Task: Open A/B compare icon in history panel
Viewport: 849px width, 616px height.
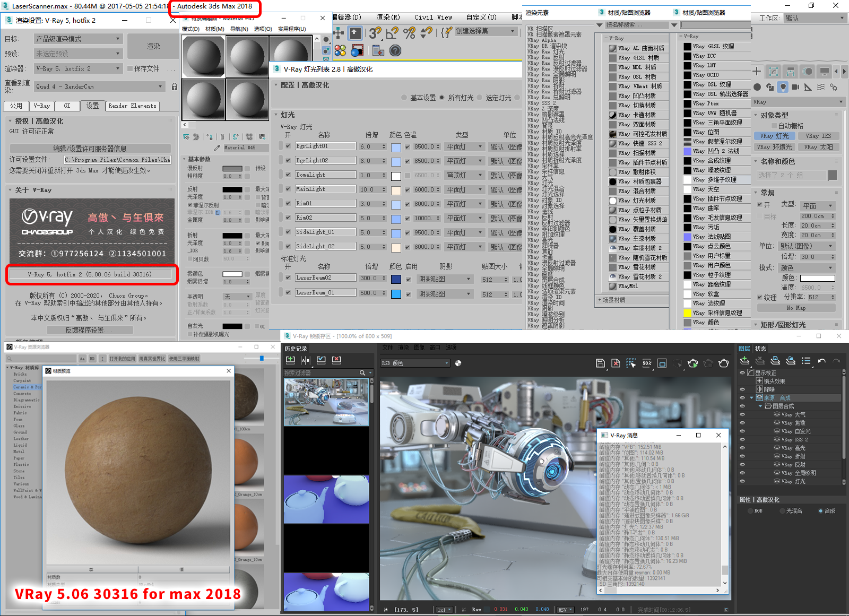Action: tap(306, 360)
